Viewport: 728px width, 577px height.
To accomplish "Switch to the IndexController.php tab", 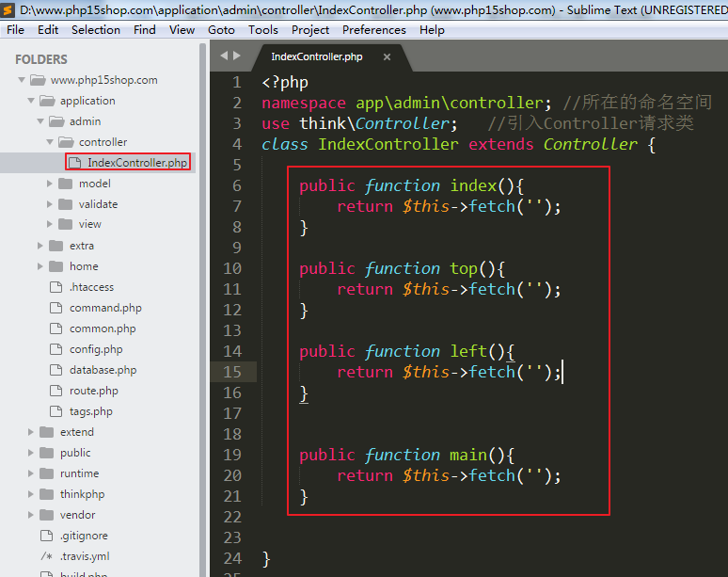I will pyautogui.click(x=316, y=57).
